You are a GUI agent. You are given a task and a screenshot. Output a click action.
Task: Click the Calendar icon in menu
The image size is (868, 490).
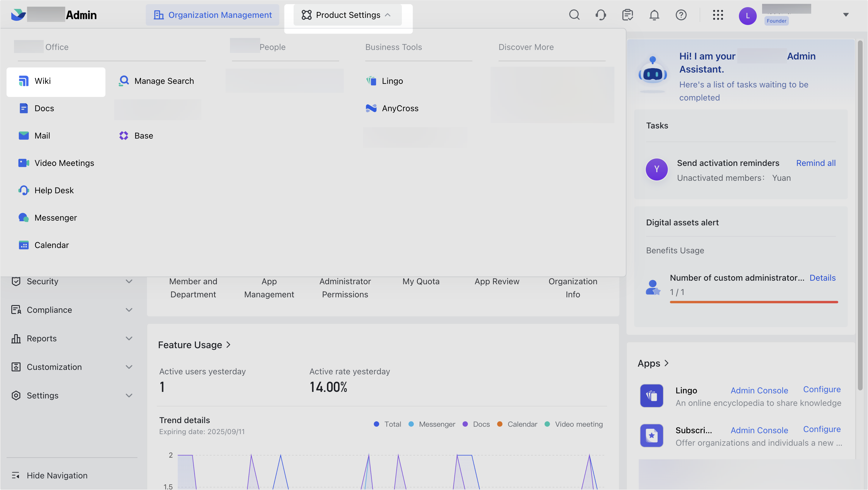pos(23,245)
